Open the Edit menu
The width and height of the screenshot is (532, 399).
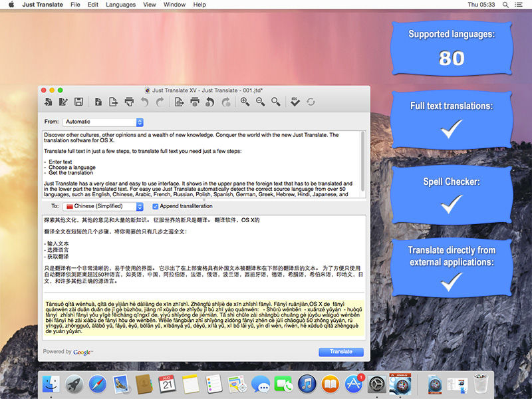[x=92, y=5]
